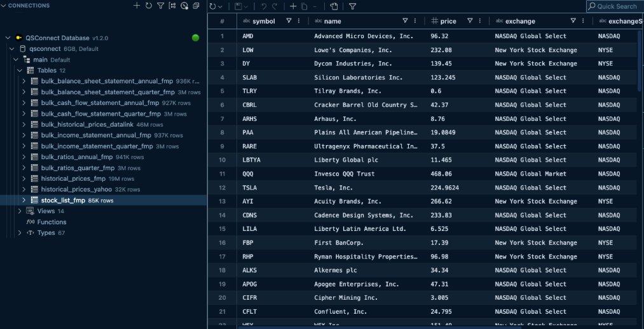Open the symbol column options menu
644x329 pixels.
(x=299, y=21)
